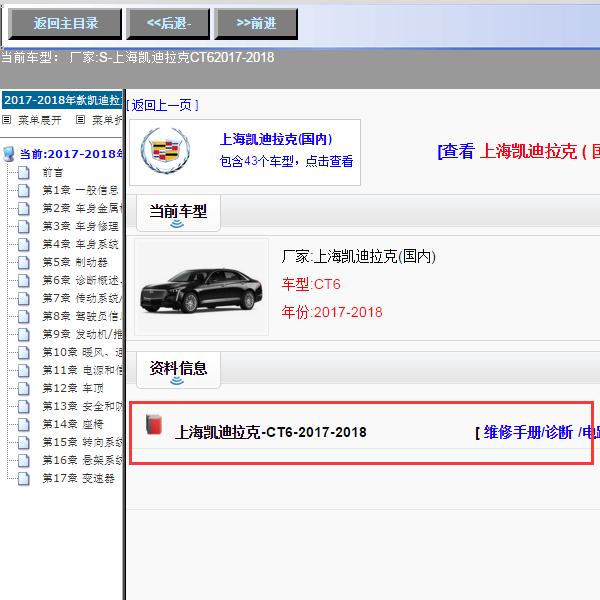Viewport: 600px width, 600px height.
Task: Select the 资料信息 tab
Action: [x=178, y=370]
